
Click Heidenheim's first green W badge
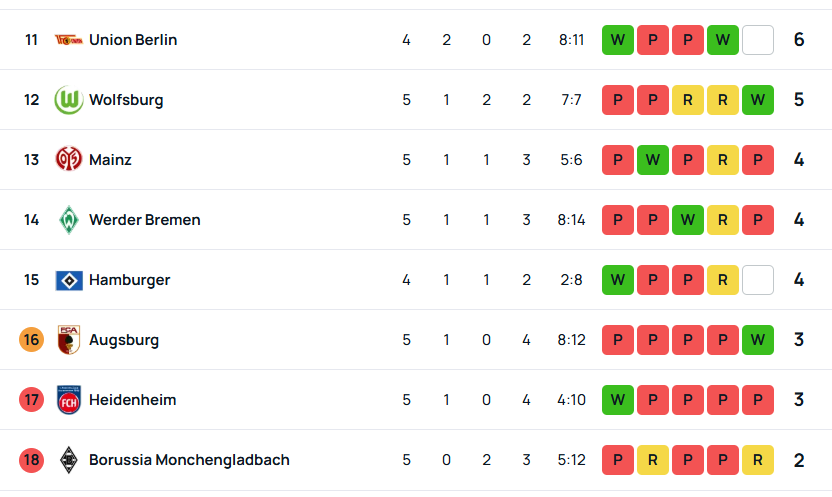(x=618, y=399)
